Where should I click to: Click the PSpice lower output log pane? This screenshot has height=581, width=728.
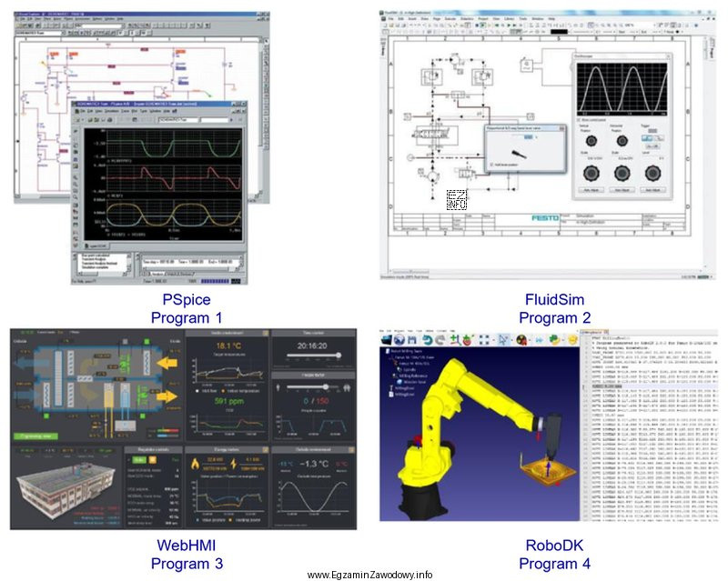103,263
